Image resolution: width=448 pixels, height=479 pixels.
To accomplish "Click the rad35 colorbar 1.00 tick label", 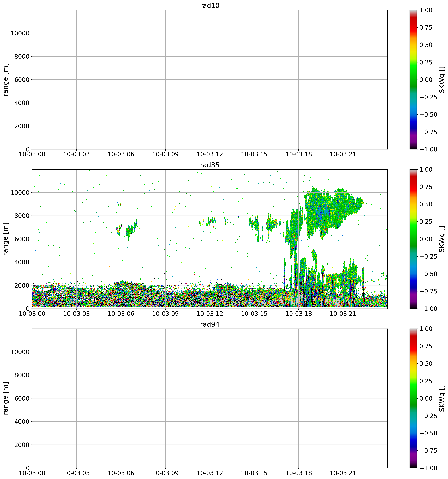I will point(426,169).
